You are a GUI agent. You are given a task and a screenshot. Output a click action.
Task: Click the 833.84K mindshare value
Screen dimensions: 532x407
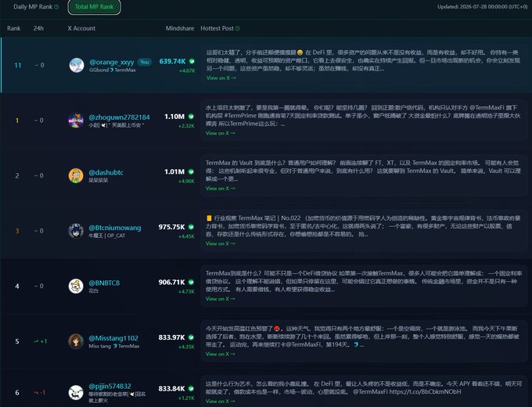click(171, 389)
